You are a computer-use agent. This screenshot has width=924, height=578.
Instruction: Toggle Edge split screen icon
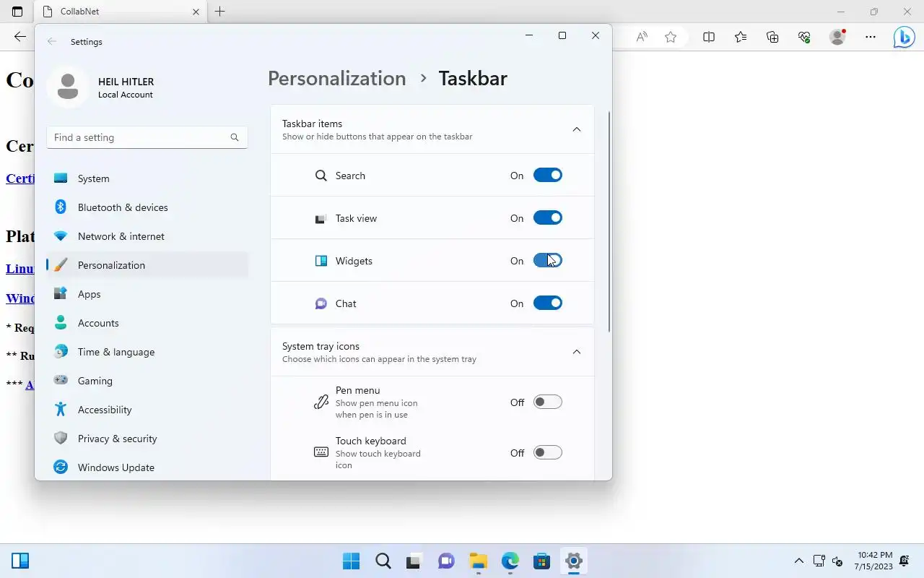tap(709, 37)
